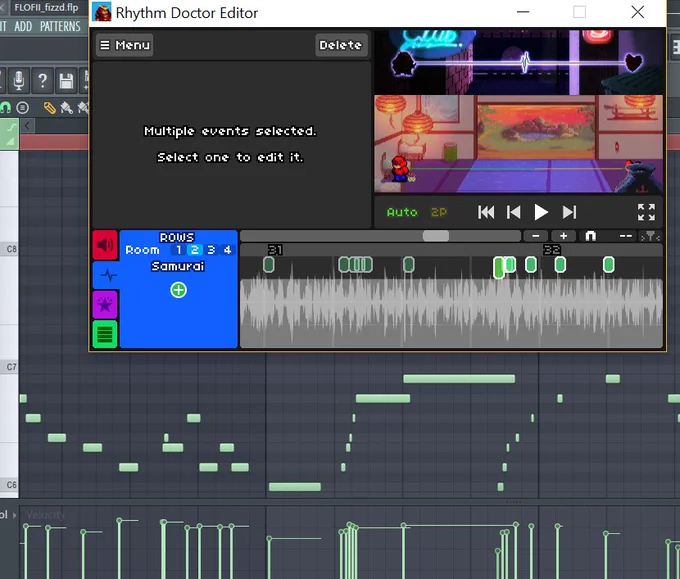680x579 pixels.
Task: Select the bright green event on playhead
Action: (x=499, y=267)
